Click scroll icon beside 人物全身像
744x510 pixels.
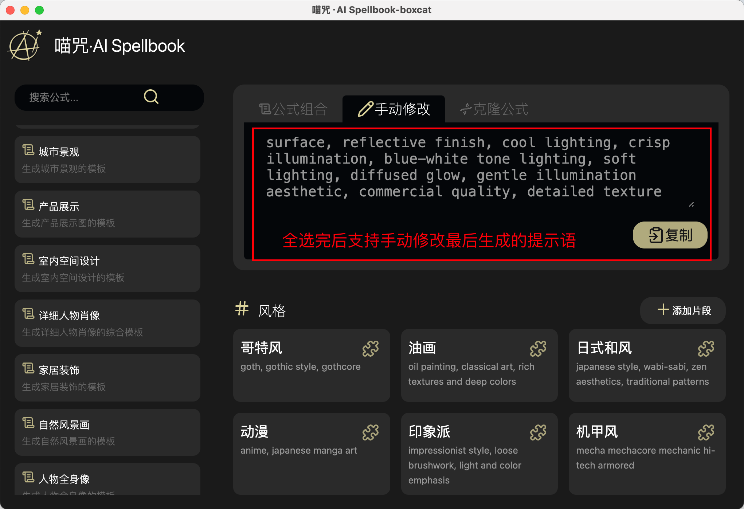[28, 478]
